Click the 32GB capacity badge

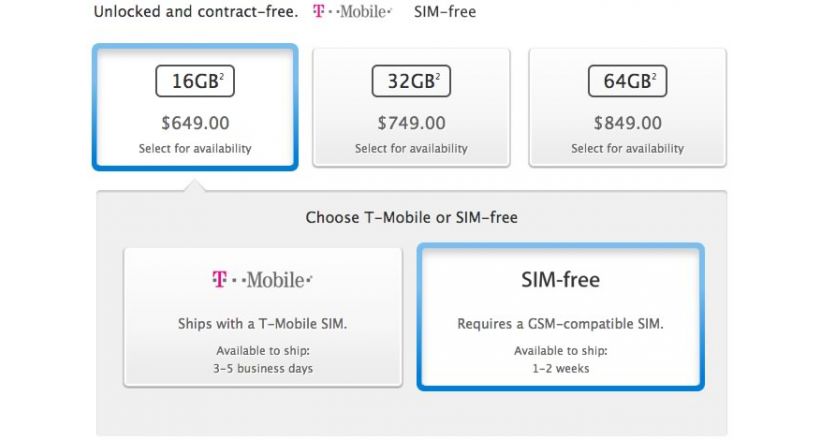pos(411,81)
